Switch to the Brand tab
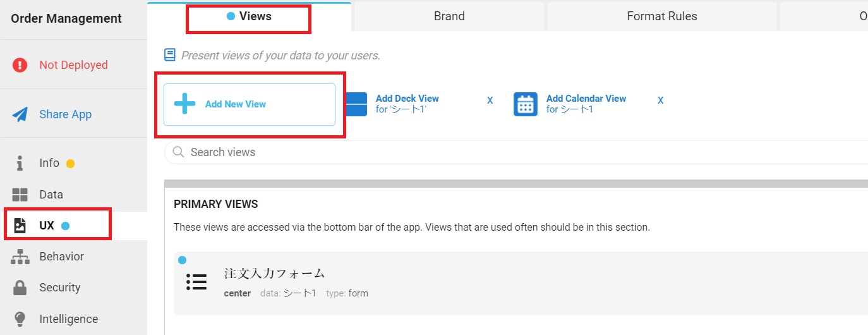The width and height of the screenshot is (868, 335). tap(449, 16)
